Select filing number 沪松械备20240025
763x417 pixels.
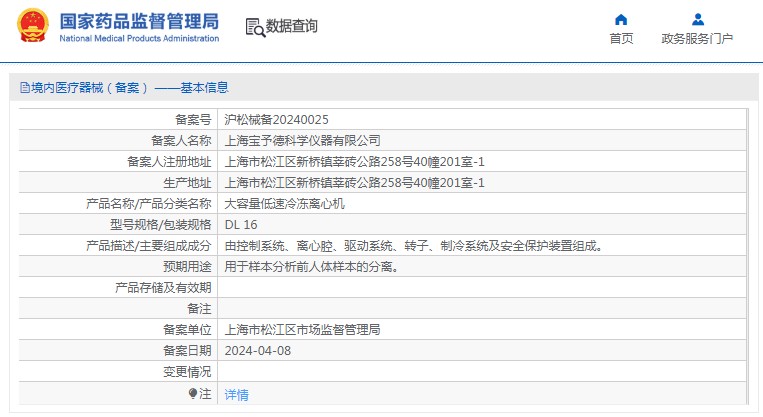click(276, 120)
